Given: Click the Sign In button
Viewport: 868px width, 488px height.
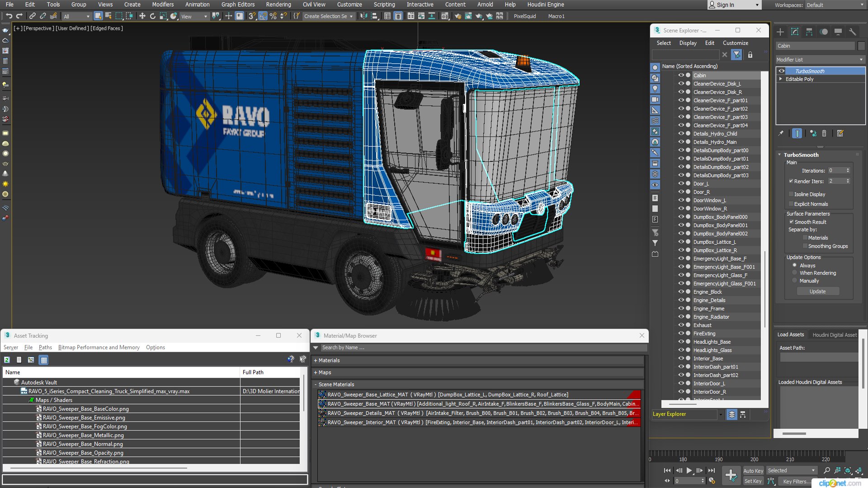Looking at the screenshot, I should (734, 5).
